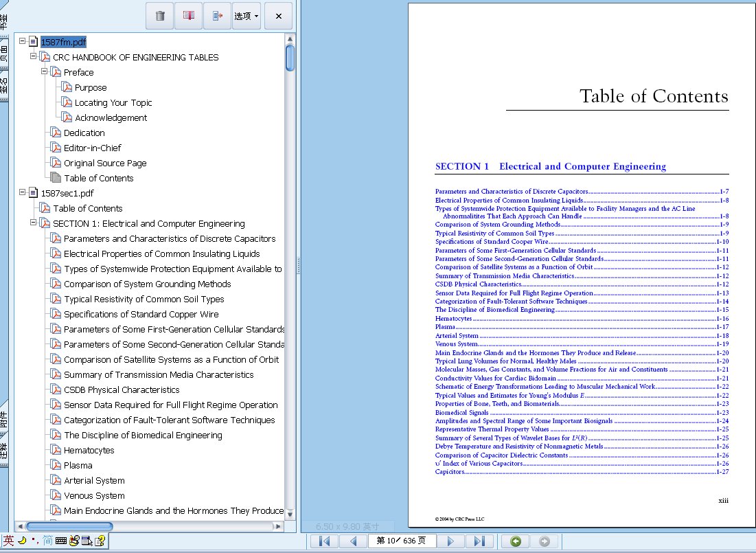Click bookmarks panel horizontal scroll right arrow
The width and height of the screenshot is (756, 553).
(277, 526)
